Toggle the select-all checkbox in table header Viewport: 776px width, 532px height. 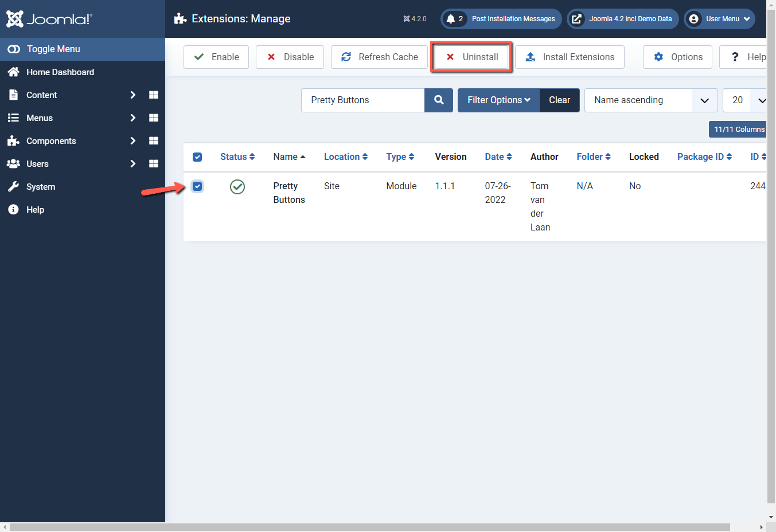[x=197, y=156]
